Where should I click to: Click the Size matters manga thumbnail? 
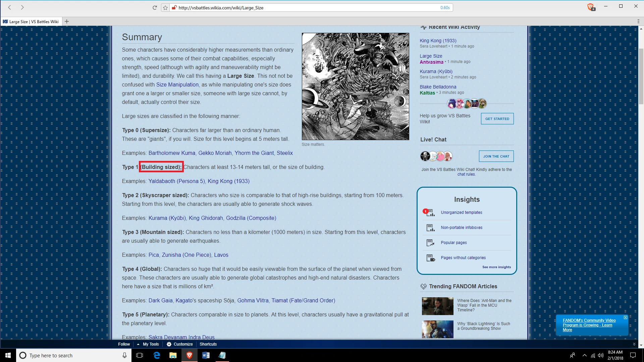coord(355,86)
